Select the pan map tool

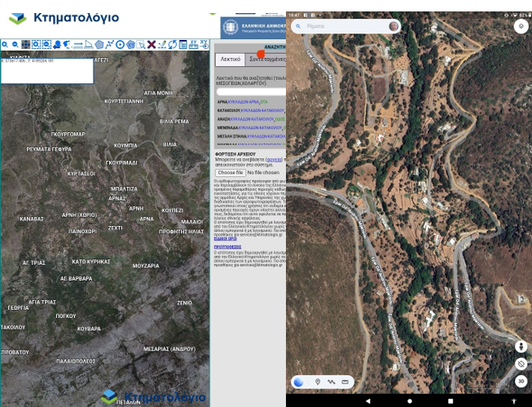tap(26, 45)
